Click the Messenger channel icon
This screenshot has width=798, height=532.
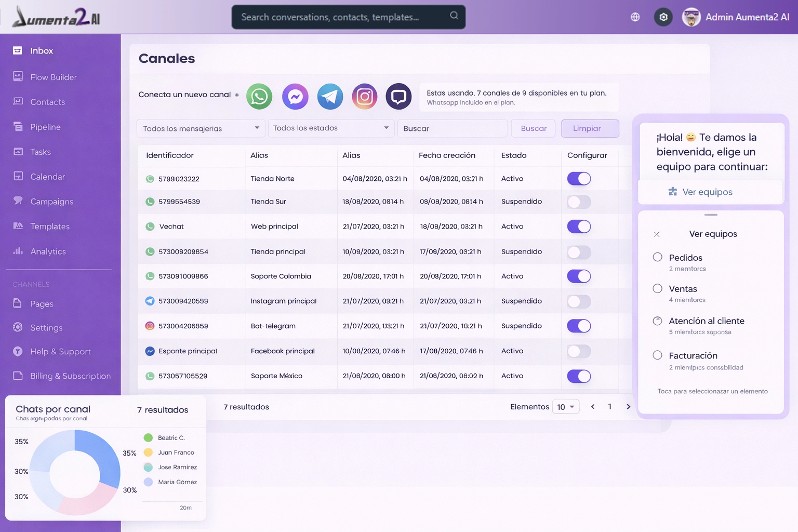tap(295, 97)
